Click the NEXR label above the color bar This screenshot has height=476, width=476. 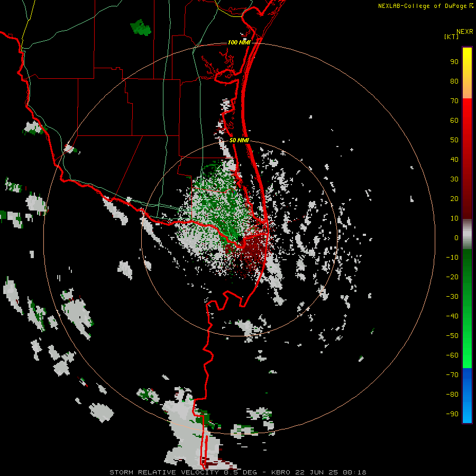click(465, 32)
